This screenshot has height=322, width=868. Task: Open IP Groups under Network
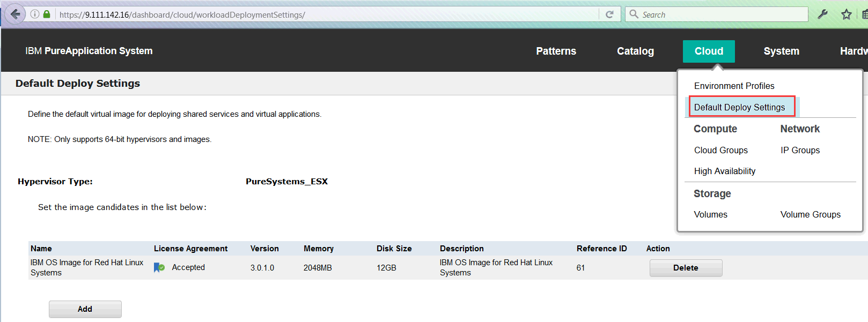click(x=800, y=150)
